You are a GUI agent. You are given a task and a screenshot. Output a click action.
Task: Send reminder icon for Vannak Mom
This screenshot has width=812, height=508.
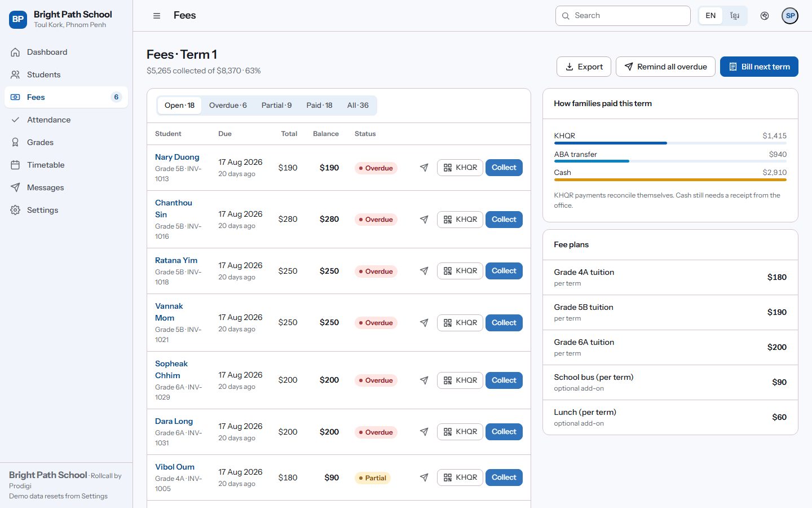point(424,323)
